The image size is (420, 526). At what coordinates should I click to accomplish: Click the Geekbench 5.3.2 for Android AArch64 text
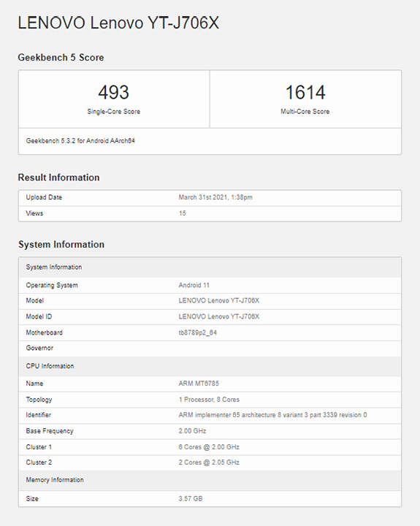coord(80,141)
